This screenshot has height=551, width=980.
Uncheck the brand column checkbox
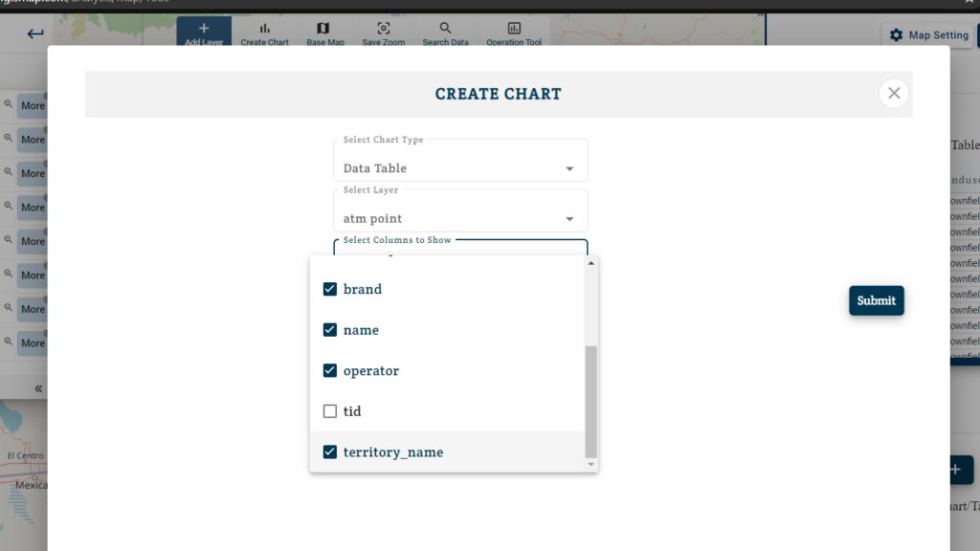click(330, 289)
